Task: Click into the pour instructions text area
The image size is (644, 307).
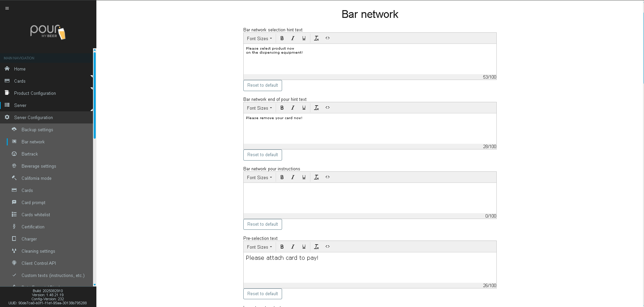Action: click(370, 198)
